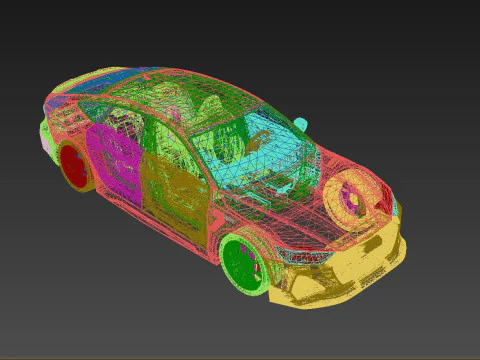Select the red rear wheel object

75,167
